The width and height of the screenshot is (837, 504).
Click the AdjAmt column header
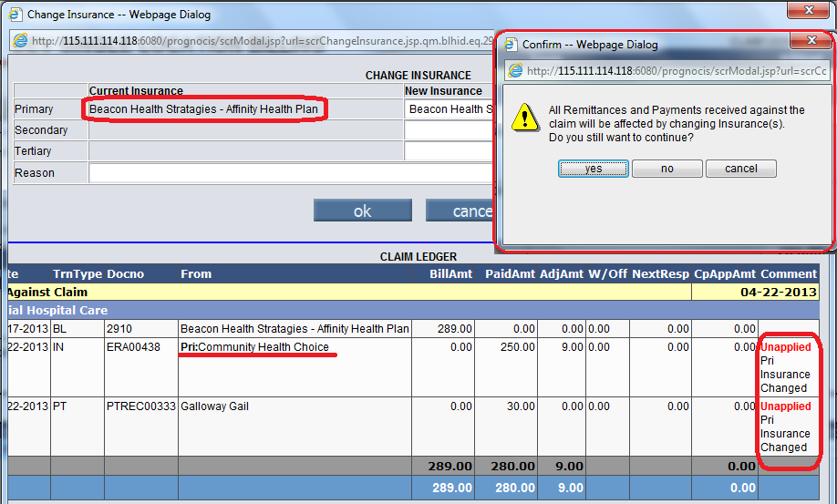click(x=562, y=274)
